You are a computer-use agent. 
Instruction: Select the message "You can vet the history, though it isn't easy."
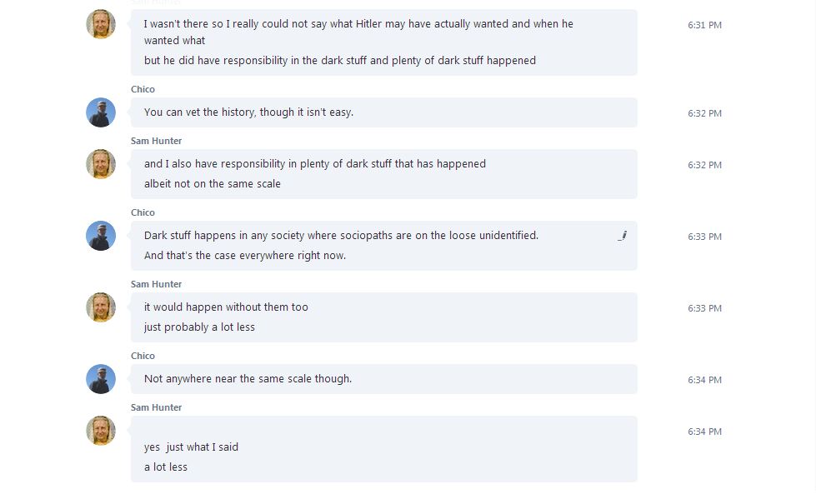(x=248, y=112)
